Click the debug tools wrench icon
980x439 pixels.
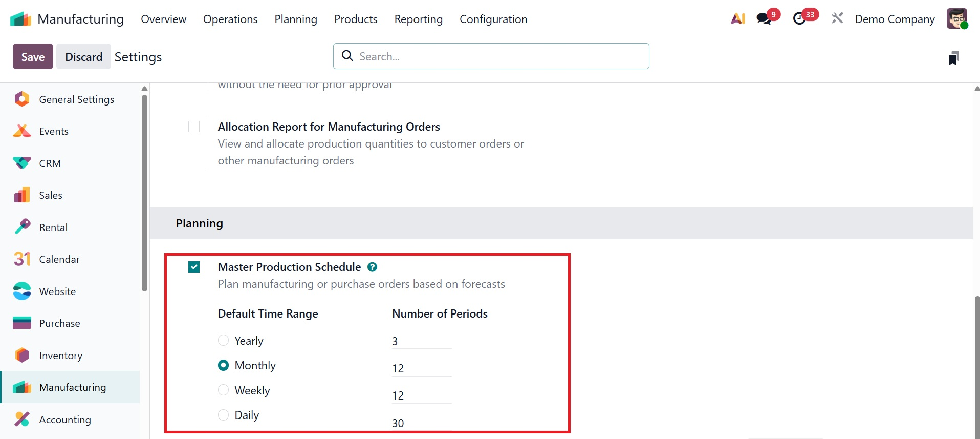click(x=837, y=19)
